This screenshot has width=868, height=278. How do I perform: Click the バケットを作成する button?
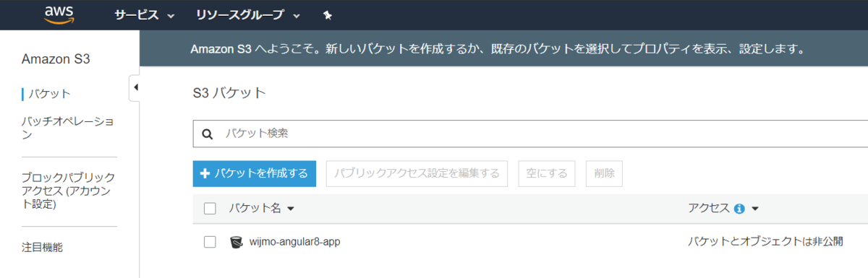pyautogui.click(x=255, y=173)
